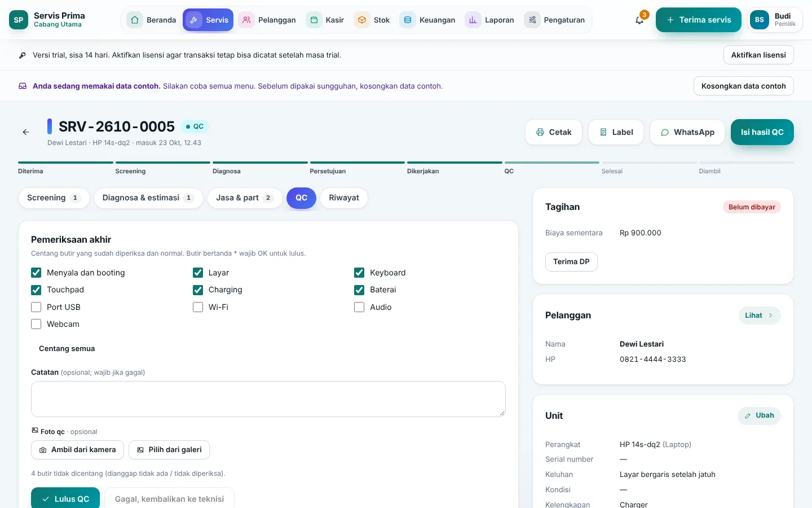Go to the Stok section
812x508 pixels.
[x=372, y=20]
